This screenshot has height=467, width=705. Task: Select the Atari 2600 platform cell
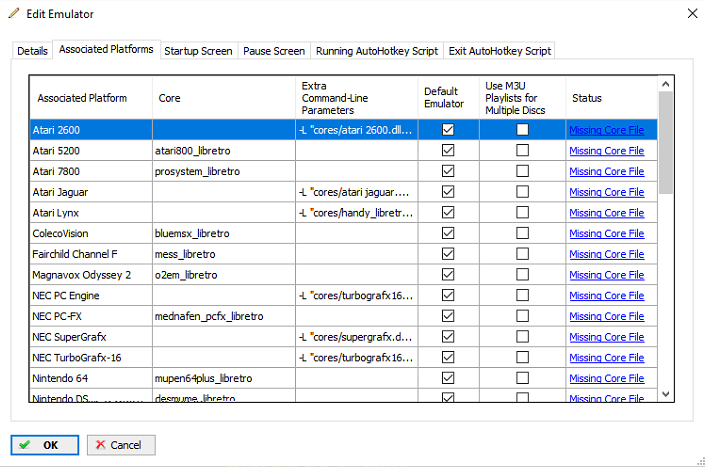click(x=91, y=130)
